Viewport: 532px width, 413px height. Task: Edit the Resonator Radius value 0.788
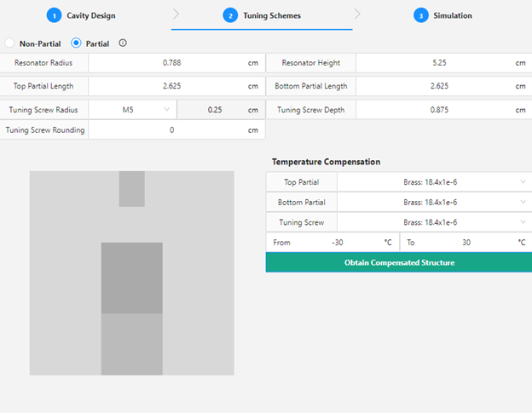pyautogui.click(x=171, y=63)
